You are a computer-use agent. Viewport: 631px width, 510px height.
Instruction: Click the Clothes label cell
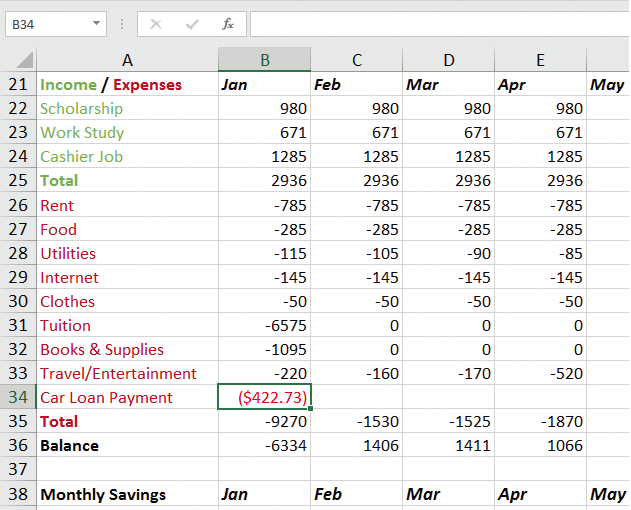(x=128, y=301)
